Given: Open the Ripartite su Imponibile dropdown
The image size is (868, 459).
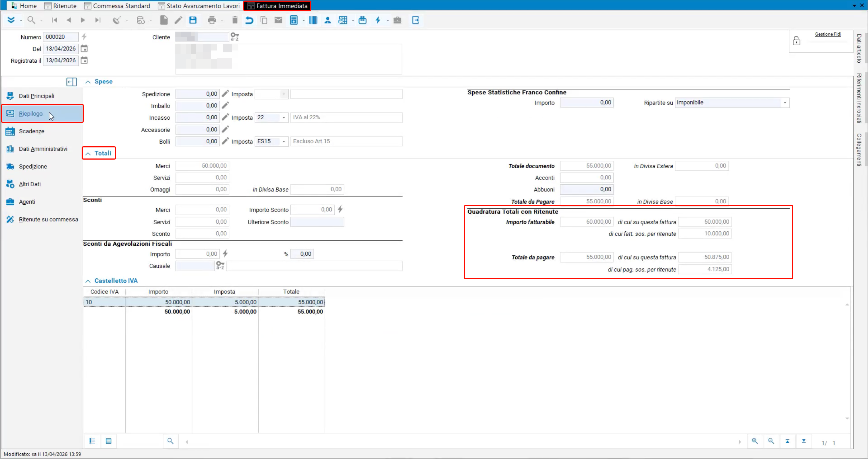Looking at the screenshot, I should [x=785, y=103].
